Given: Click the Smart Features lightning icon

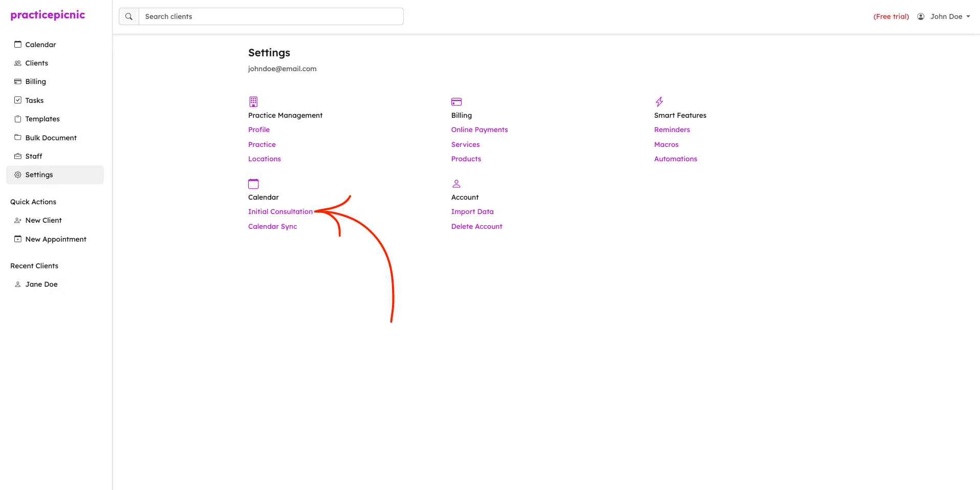Looking at the screenshot, I should pos(659,101).
